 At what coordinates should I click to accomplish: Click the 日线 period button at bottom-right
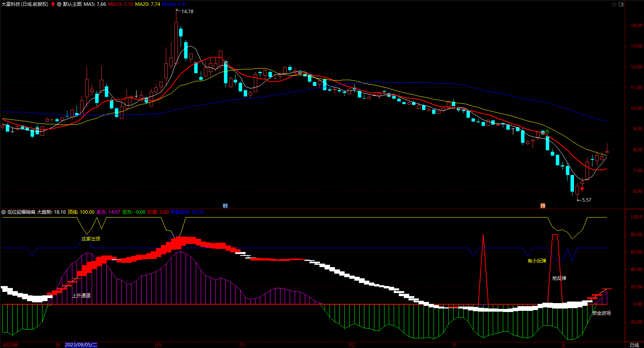tap(634, 345)
